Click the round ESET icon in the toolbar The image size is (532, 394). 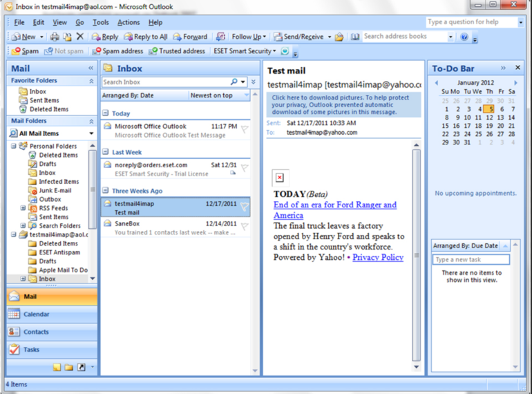pos(285,51)
